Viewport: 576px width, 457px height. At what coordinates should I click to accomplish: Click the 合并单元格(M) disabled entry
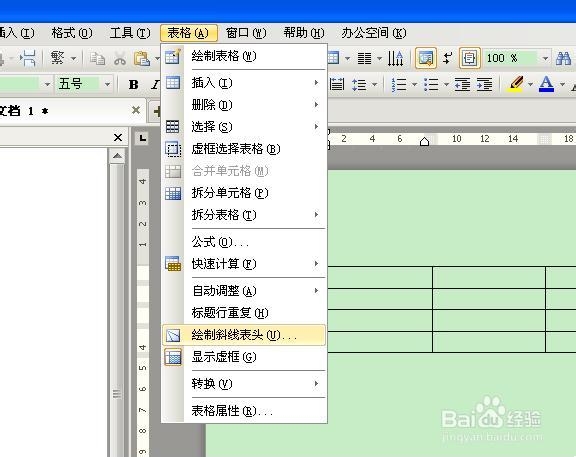[244, 171]
